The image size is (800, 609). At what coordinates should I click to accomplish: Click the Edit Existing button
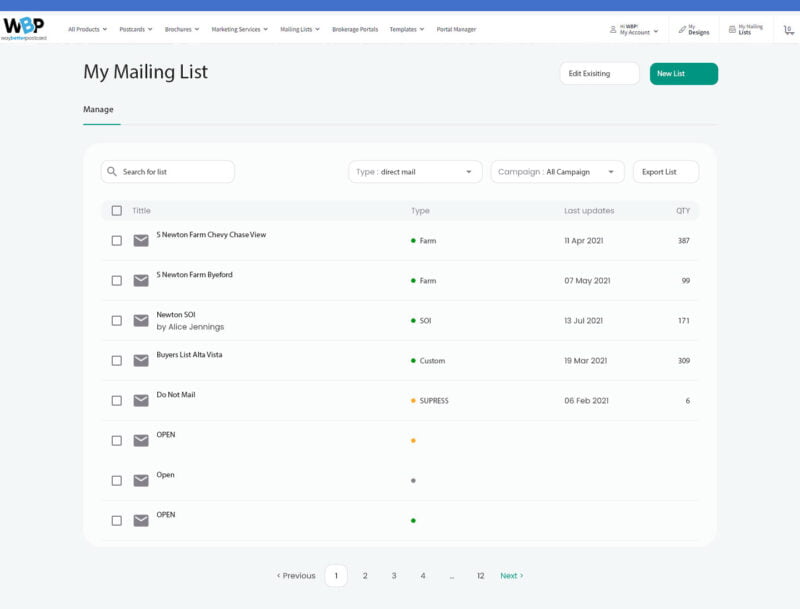pyautogui.click(x=599, y=73)
